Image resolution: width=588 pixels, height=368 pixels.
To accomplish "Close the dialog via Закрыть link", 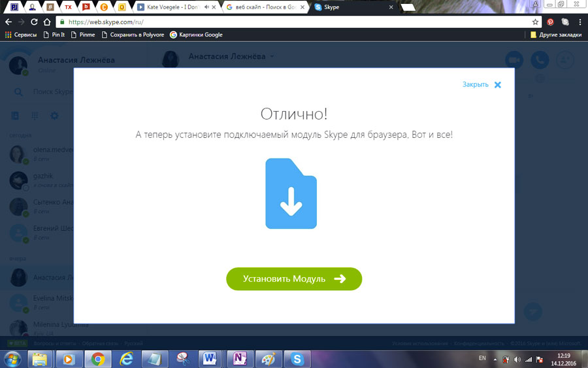I will coord(475,84).
